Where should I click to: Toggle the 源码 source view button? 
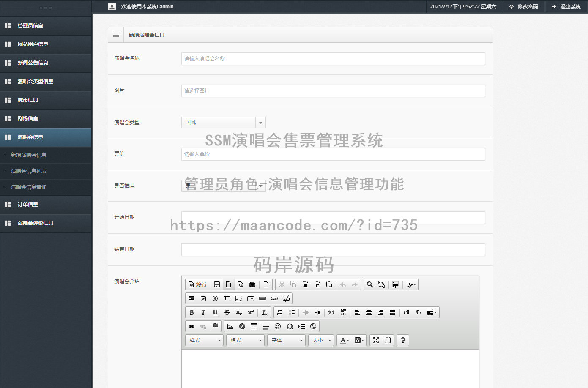(x=197, y=284)
